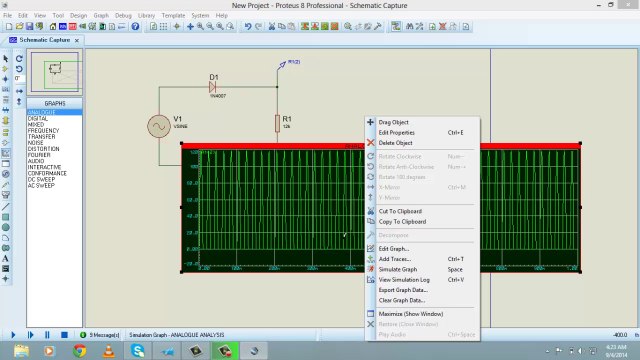
Task: Select the 2D Text 'A' tool
Action: [x=5, y=258]
